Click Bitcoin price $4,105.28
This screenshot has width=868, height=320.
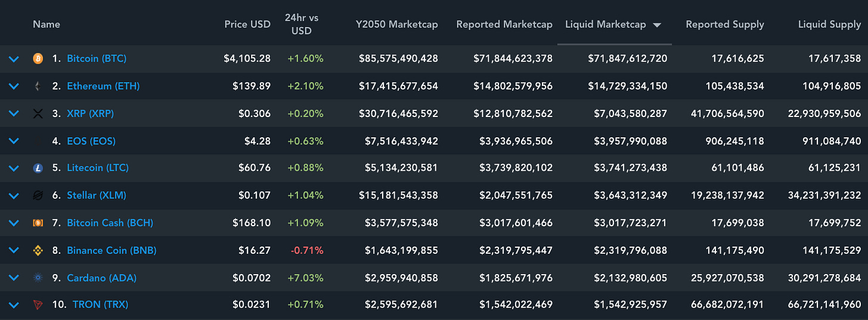(x=247, y=59)
